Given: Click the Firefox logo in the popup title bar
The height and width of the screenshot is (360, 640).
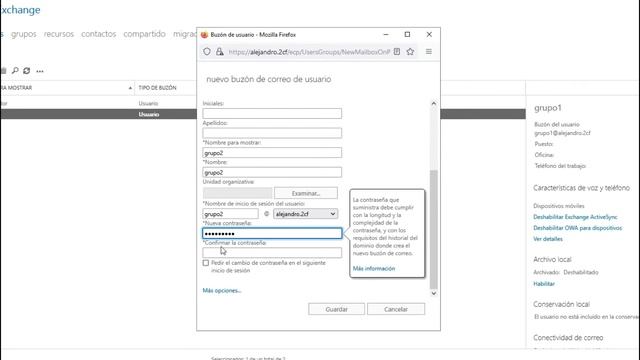Looking at the screenshot, I should [204, 35].
